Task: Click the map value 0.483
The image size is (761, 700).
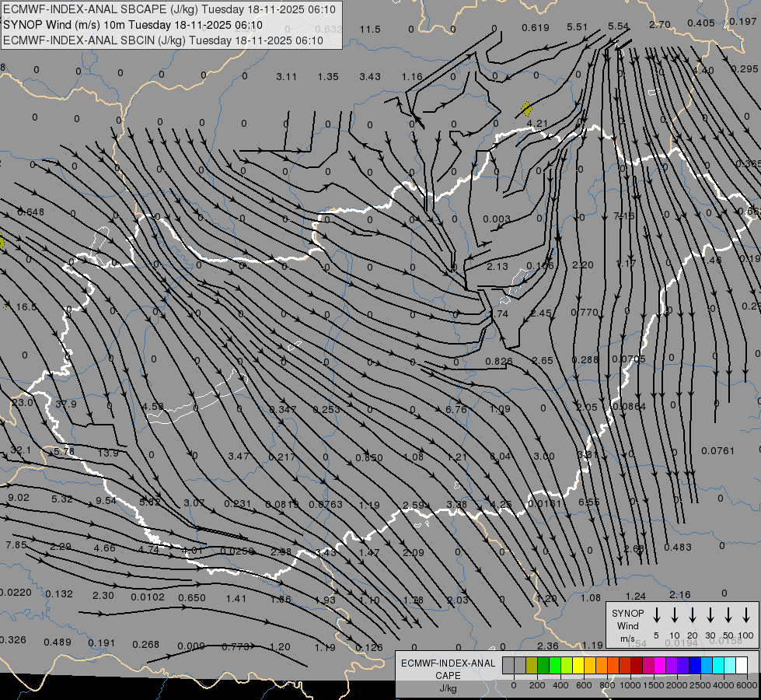Action: pyautogui.click(x=678, y=547)
